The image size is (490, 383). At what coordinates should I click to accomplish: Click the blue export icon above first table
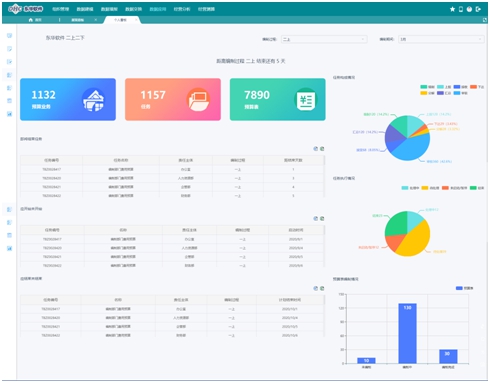click(x=316, y=149)
